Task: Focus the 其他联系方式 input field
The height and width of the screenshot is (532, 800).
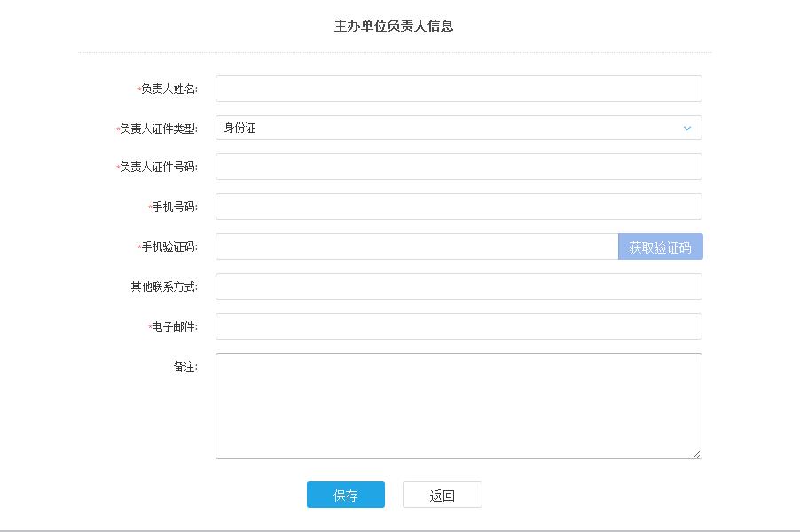Action: pyautogui.click(x=458, y=286)
